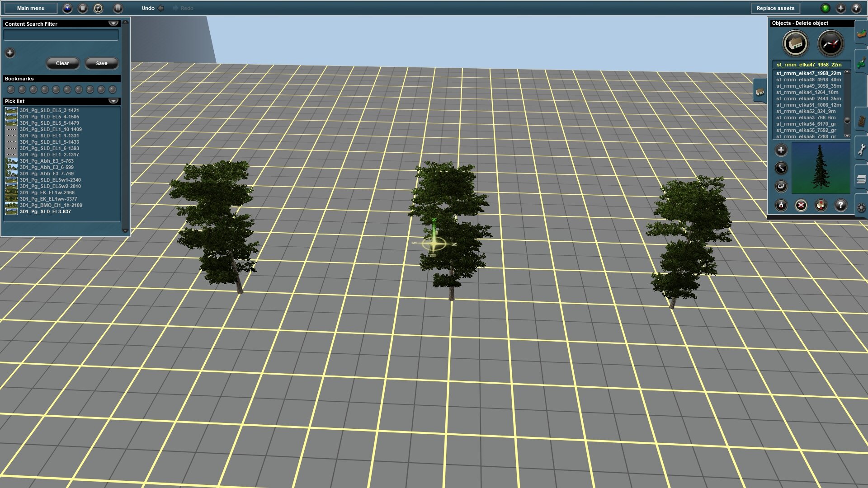
Task: Click the selected asset name field
Action: coord(811,65)
